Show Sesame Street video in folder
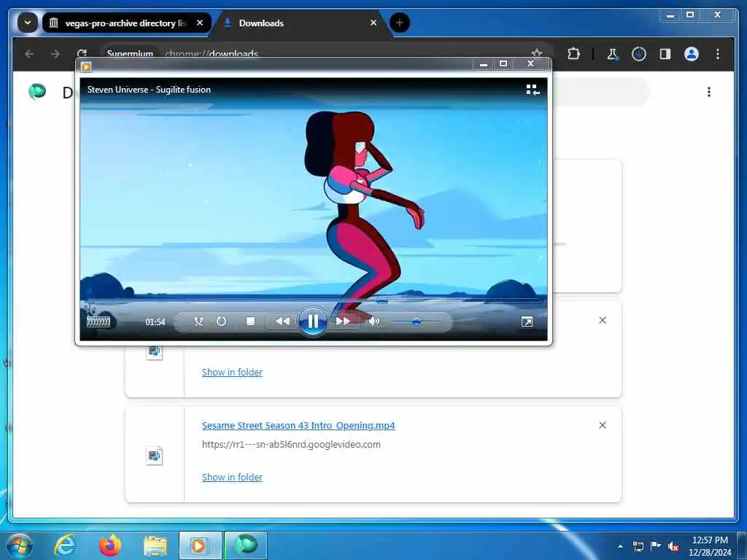The width and height of the screenshot is (747, 560). coord(232,477)
